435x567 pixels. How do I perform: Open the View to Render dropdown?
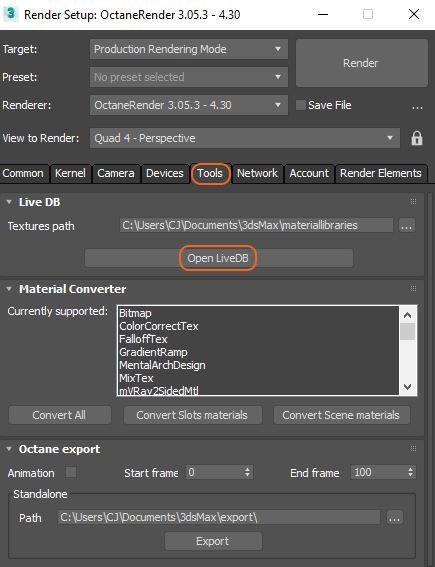click(245, 138)
